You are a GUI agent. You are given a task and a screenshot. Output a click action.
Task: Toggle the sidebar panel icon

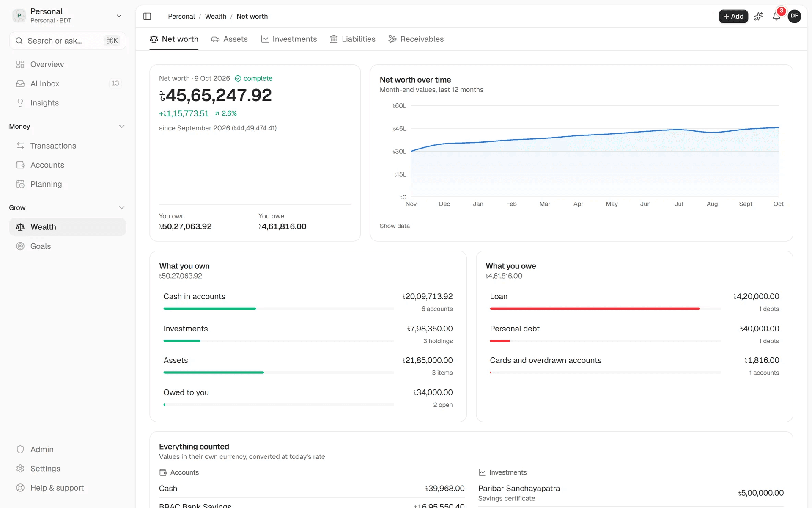pos(147,17)
